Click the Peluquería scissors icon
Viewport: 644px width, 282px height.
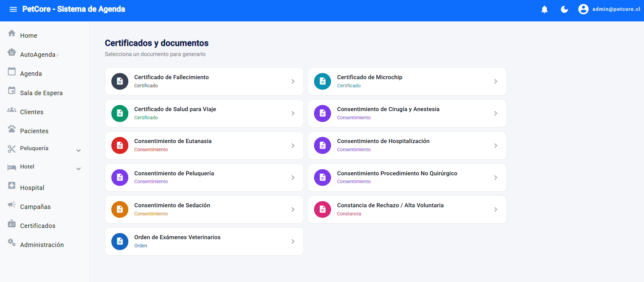pyautogui.click(x=12, y=149)
